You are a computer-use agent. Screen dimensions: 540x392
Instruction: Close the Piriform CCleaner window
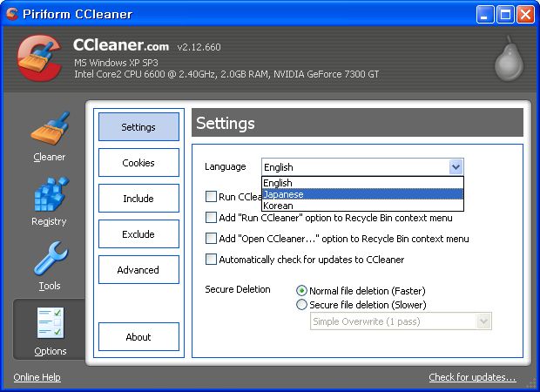525,15
